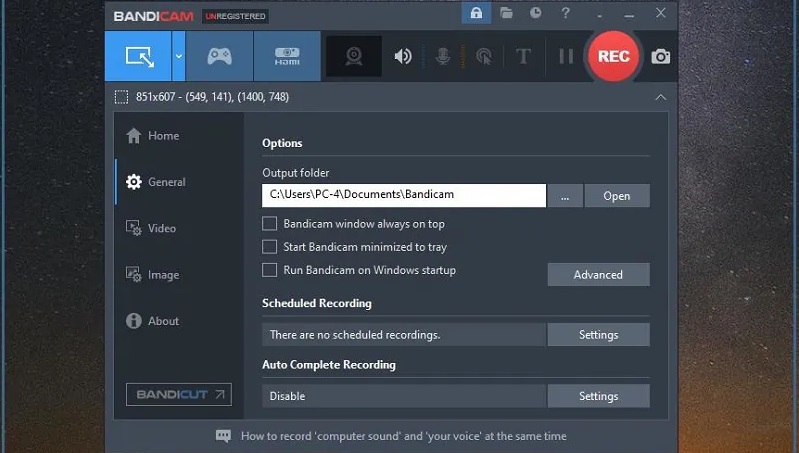
Task: Click the capture region rectangle icon
Action: (121, 97)
